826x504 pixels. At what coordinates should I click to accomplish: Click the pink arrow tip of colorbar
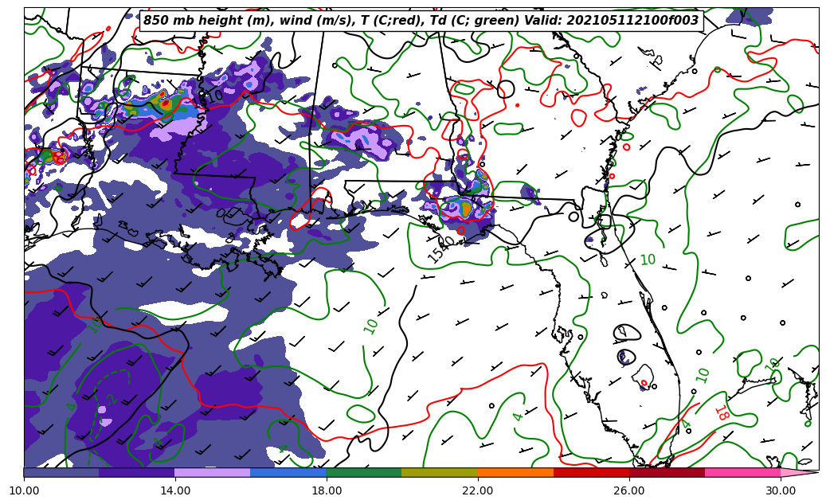click(800, 472)
